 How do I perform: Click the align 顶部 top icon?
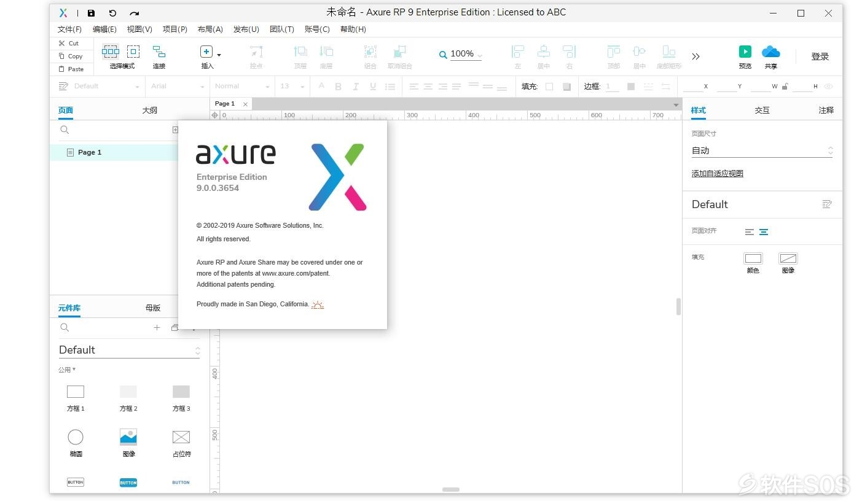[x=614, y=52]
